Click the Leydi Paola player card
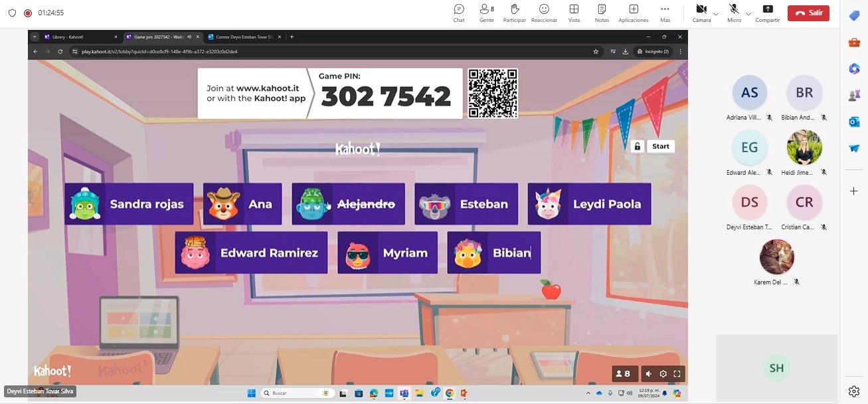 [589, 204]
